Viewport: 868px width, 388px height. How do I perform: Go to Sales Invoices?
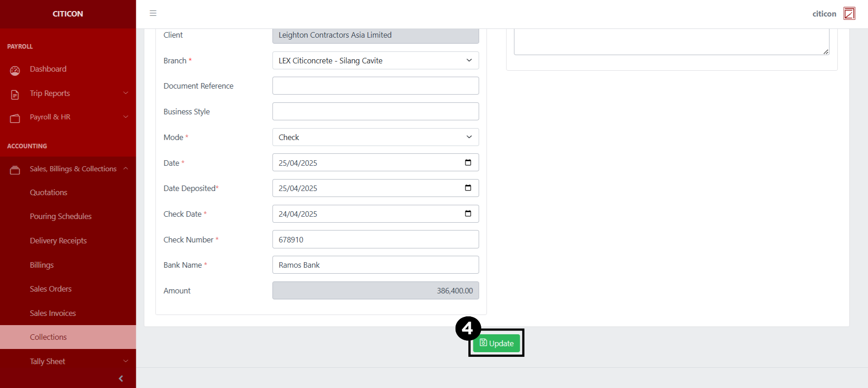pos(53,313)
